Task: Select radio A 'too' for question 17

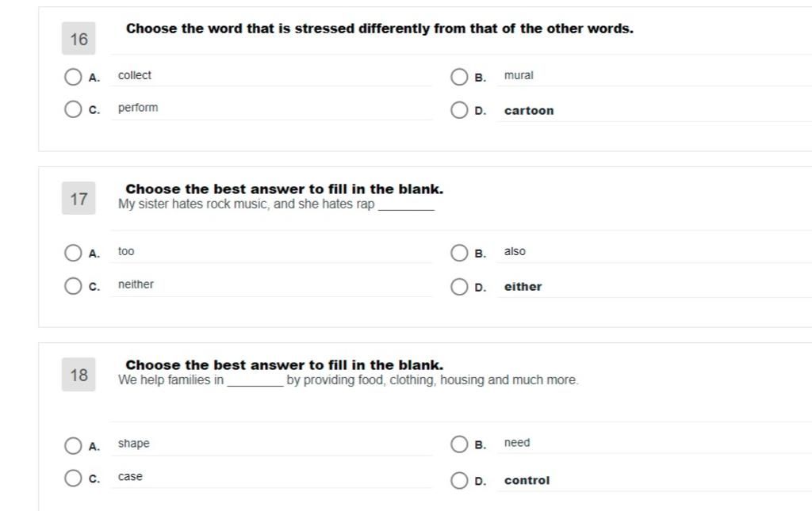Action: click(73, 253)
